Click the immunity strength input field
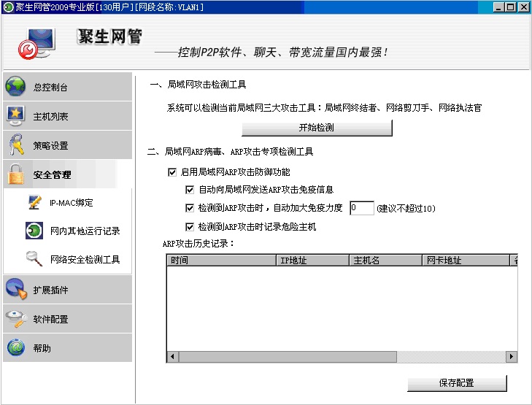The image size is (532, 405). click(362, 208)
